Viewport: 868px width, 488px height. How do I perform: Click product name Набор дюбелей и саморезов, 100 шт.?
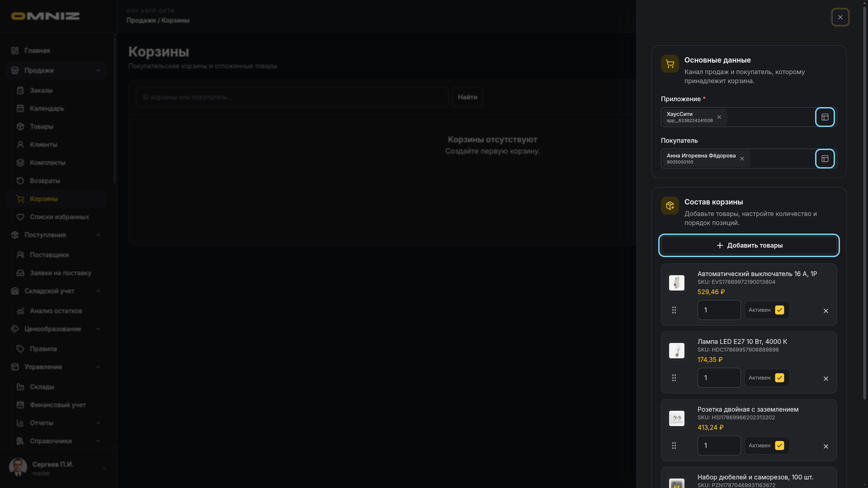pyautogui.click(x=755, y=477)
